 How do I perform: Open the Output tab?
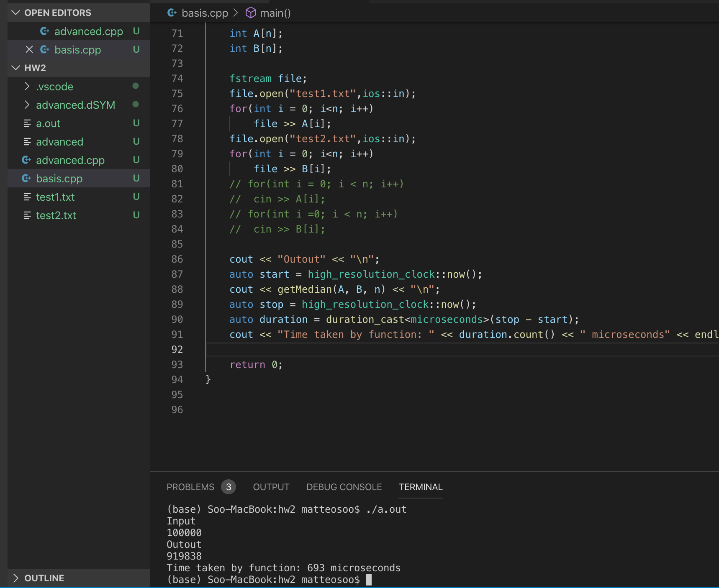click(x=271, y=487)
